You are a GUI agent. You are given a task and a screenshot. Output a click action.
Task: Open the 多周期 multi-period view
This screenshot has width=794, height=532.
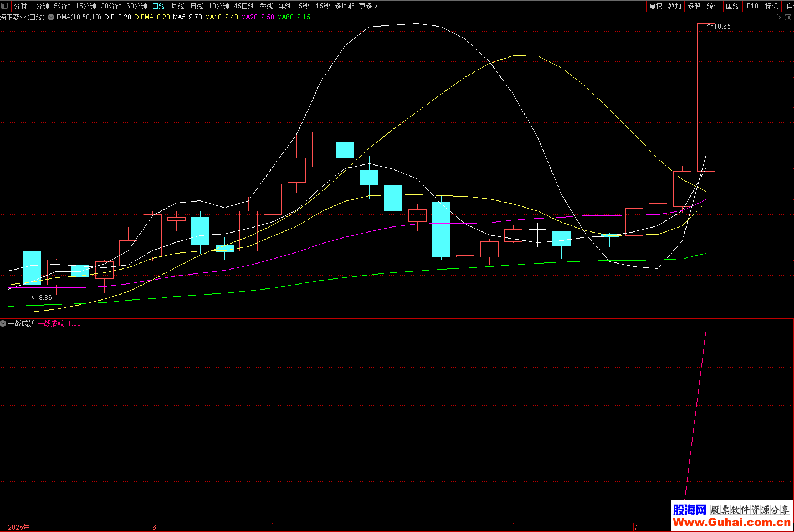click(344, 6)
